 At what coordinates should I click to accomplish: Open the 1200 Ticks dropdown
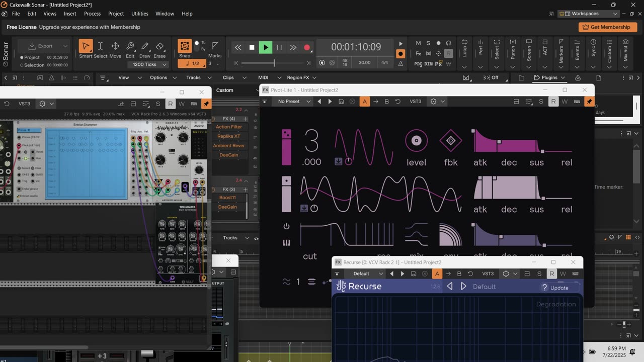point(148,64)
